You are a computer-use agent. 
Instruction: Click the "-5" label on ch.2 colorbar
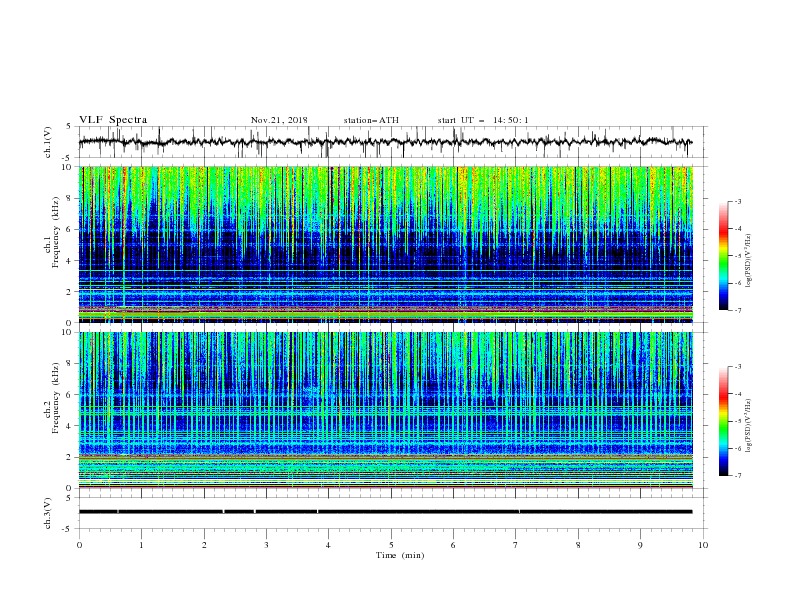pyautogui.click(x=737, y=421)
